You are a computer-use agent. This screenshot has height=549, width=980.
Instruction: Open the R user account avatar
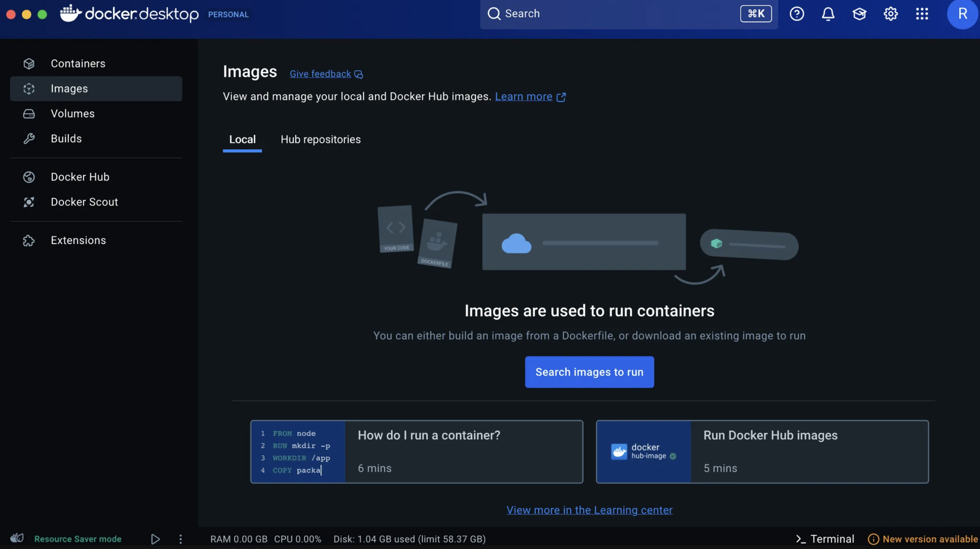click(x=962, y=14)
